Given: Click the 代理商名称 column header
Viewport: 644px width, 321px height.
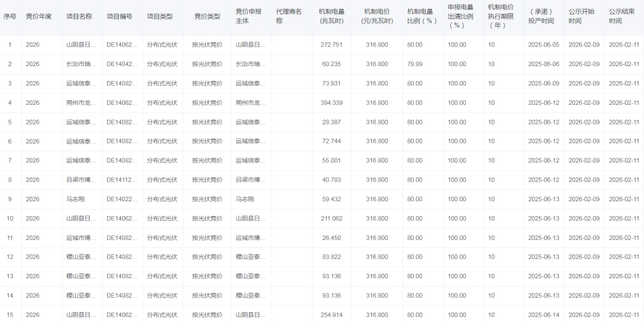Looking at the screenshot, I should [289, 16].
